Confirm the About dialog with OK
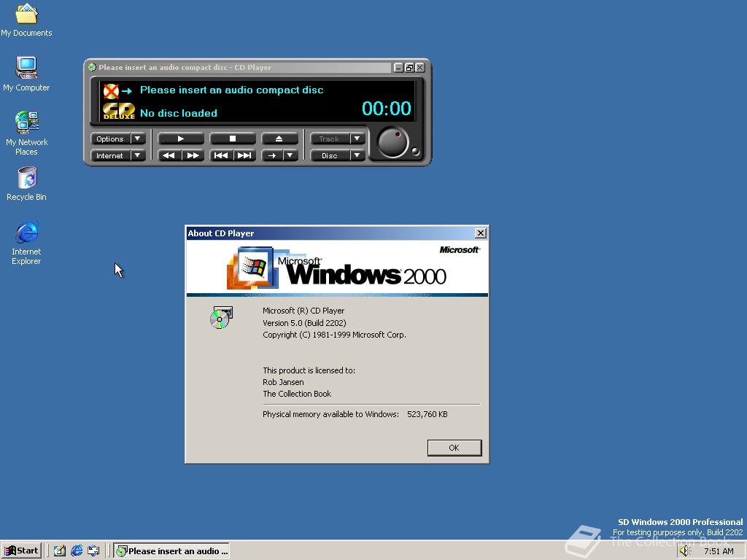 tap(454, 448)
